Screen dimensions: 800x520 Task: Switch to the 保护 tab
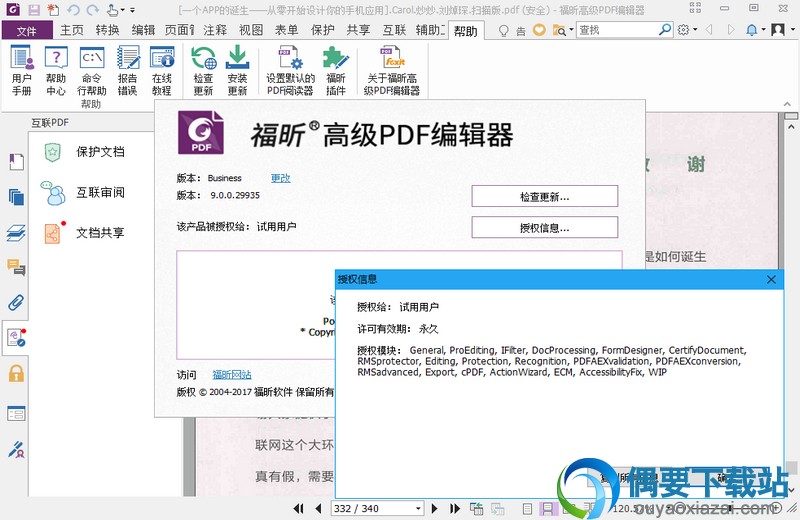coord(322,31)
